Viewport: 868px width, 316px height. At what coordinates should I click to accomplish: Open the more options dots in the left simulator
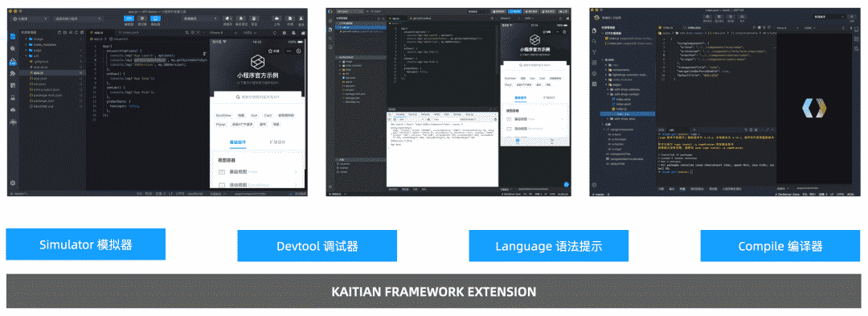point(289,51)
